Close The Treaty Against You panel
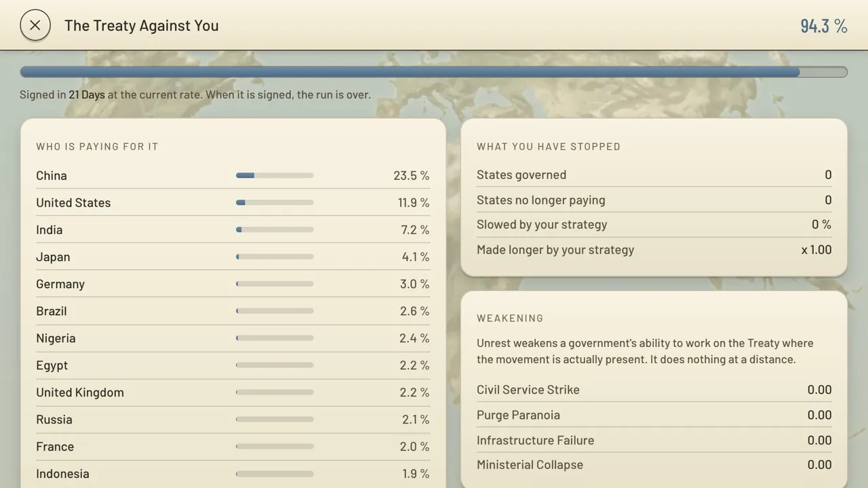The height and width of the screenshot is (488, 868). click(x=35, y=26)
